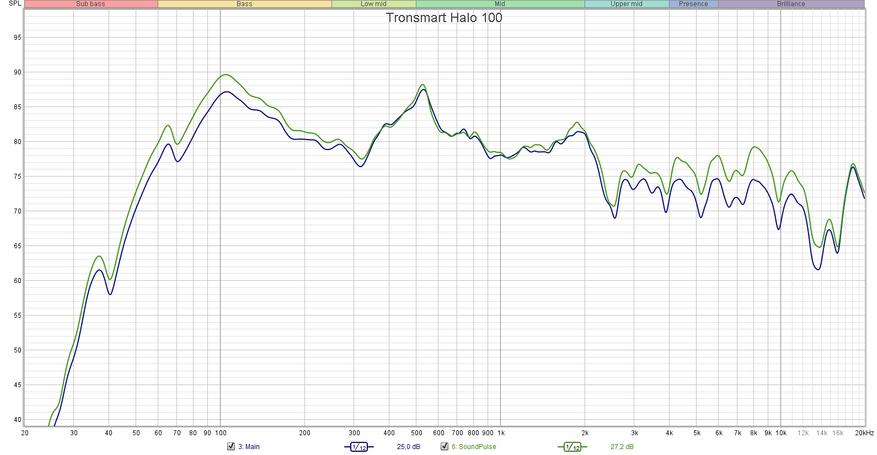Click the 12k frequency axis label

tap(803, 433)
